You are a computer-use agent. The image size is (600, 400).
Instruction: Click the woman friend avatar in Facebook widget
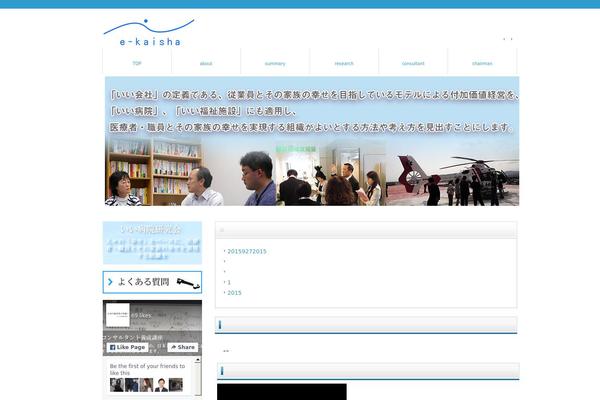(146, 385)
